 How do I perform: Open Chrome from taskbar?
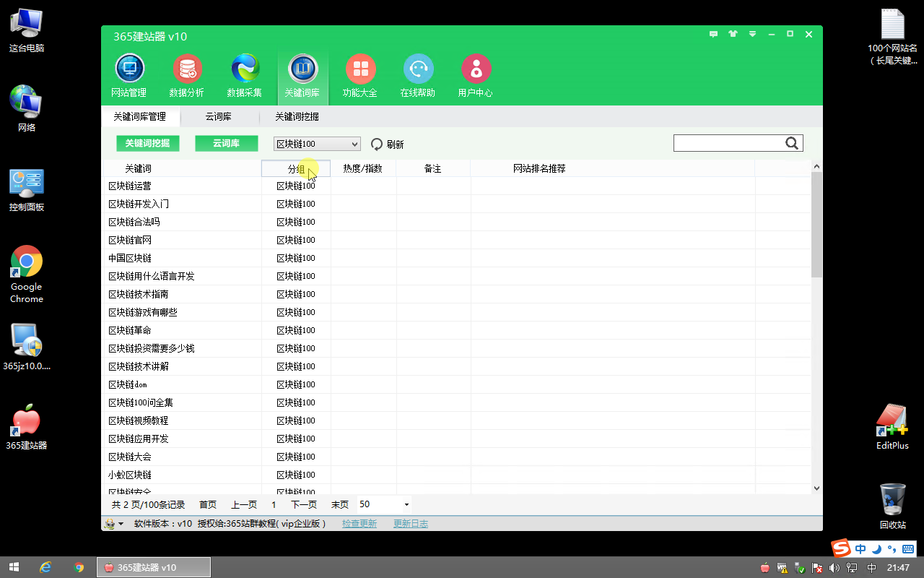pyautogui.click(x=79, y=568)
